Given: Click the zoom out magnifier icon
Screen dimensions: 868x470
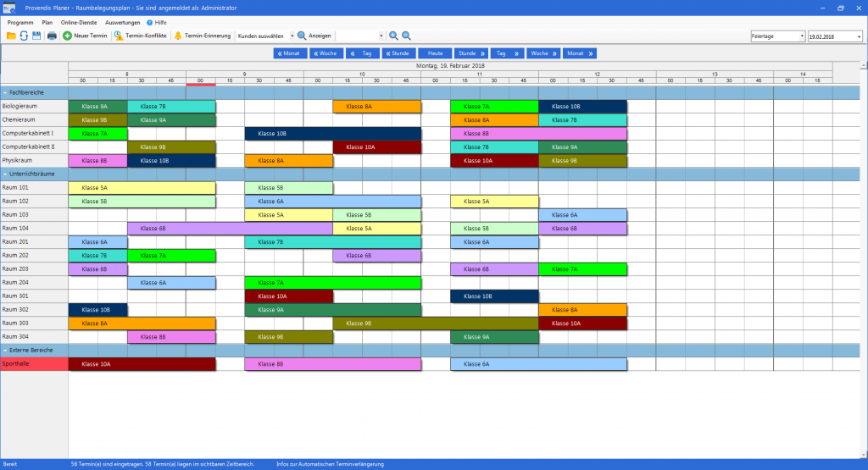Looking at the screenshot, I should click(x=406, y=36).
